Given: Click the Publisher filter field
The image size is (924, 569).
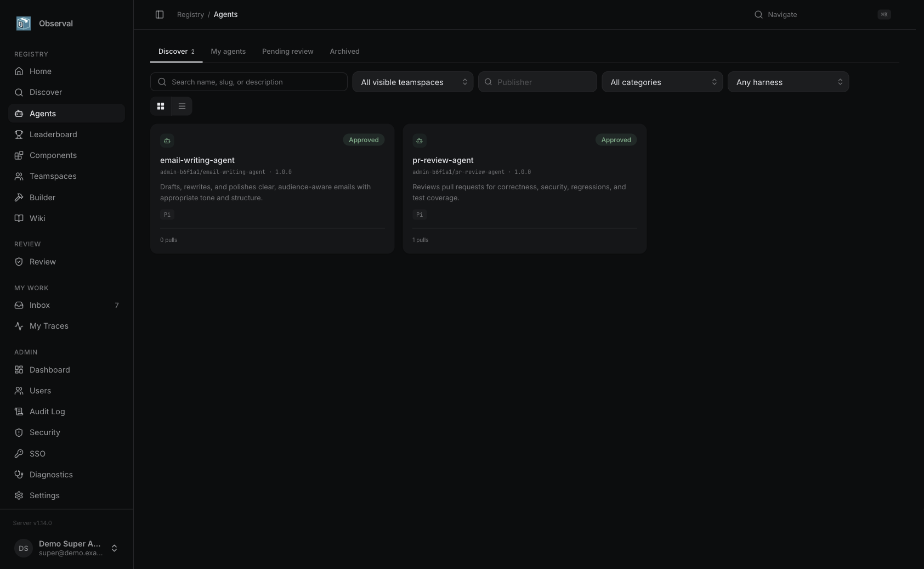Looking at the screenshot, I should click(x=537, y=82).
